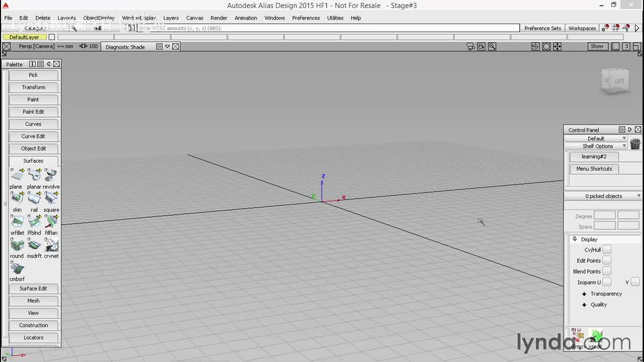
Task: Collapse the Display section
Action: 575,239
